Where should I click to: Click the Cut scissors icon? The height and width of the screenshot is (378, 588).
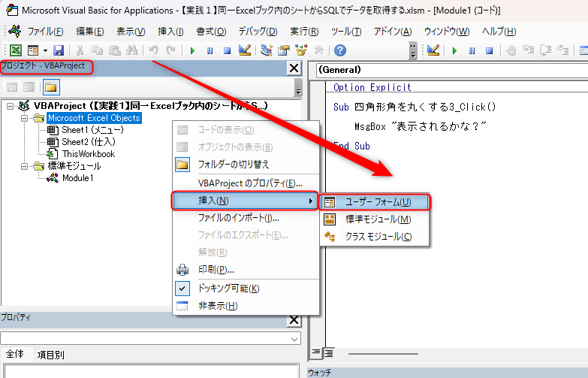click(80, 50)
